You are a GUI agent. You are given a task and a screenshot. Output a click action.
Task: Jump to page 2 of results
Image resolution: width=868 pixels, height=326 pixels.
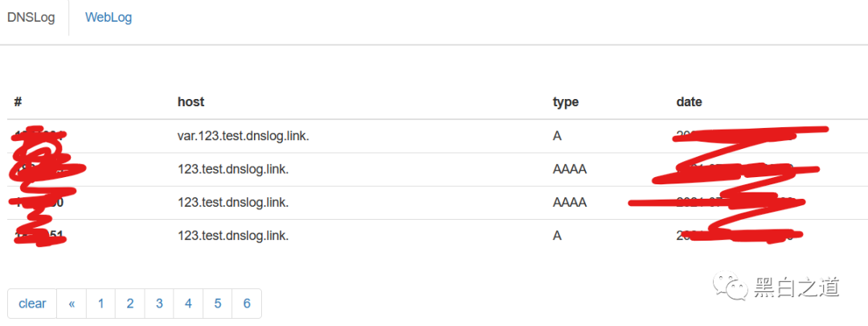point(130,303)
